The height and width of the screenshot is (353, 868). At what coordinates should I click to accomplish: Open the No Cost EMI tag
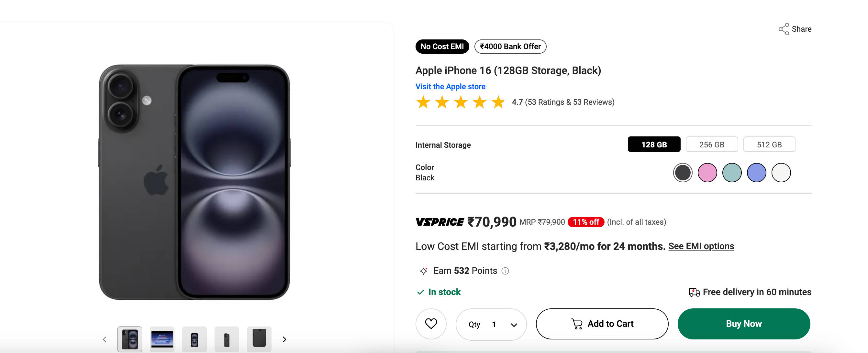tap(442, 47)
